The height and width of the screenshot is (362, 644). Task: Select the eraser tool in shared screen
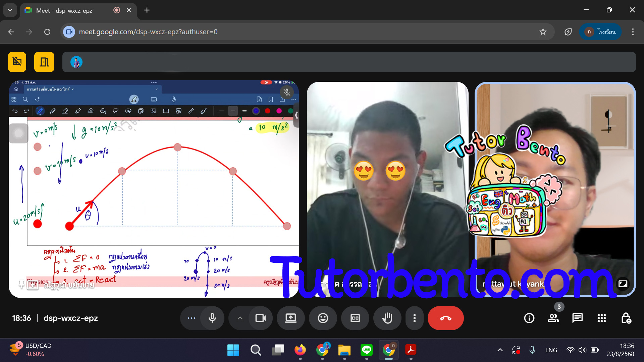[65, 111]
